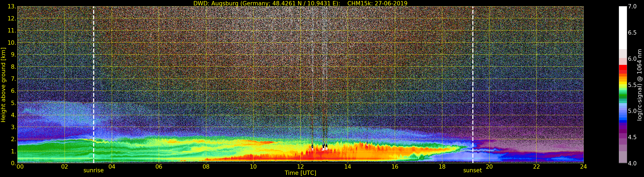Click the height tick label '5.'
Viewport: 644px width, 177px height.
pyautogui.click(x=14, y=103)
